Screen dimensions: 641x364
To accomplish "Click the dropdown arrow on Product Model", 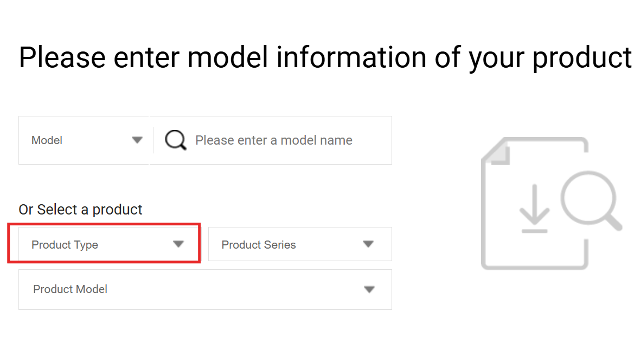I will 369,289.
